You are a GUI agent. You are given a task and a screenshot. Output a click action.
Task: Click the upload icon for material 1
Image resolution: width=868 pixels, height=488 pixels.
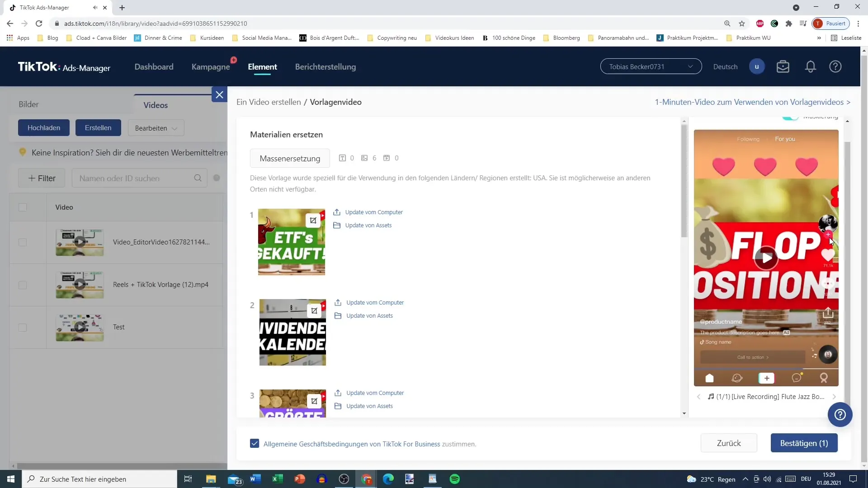(337, 212)
